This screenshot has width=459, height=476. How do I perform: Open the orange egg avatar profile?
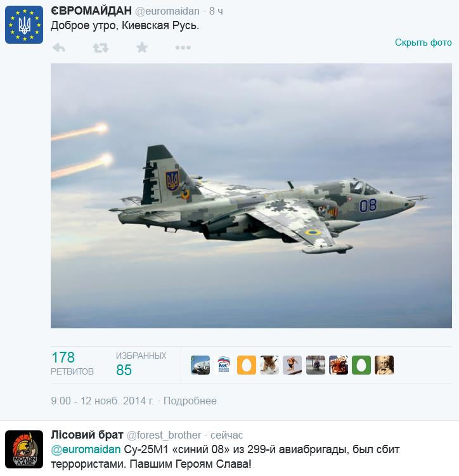247,365
